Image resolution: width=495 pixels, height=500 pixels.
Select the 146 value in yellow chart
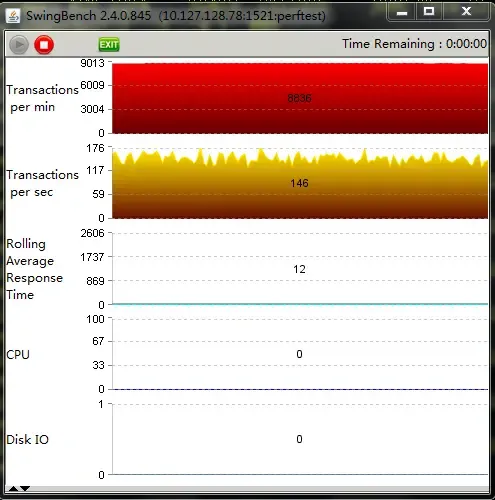pos(299,183)
